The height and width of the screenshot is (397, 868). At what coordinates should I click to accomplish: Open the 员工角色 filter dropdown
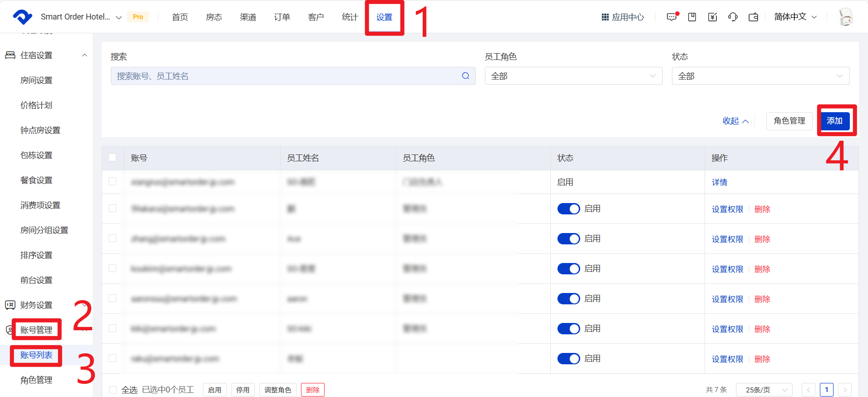[x=573, y=76]
